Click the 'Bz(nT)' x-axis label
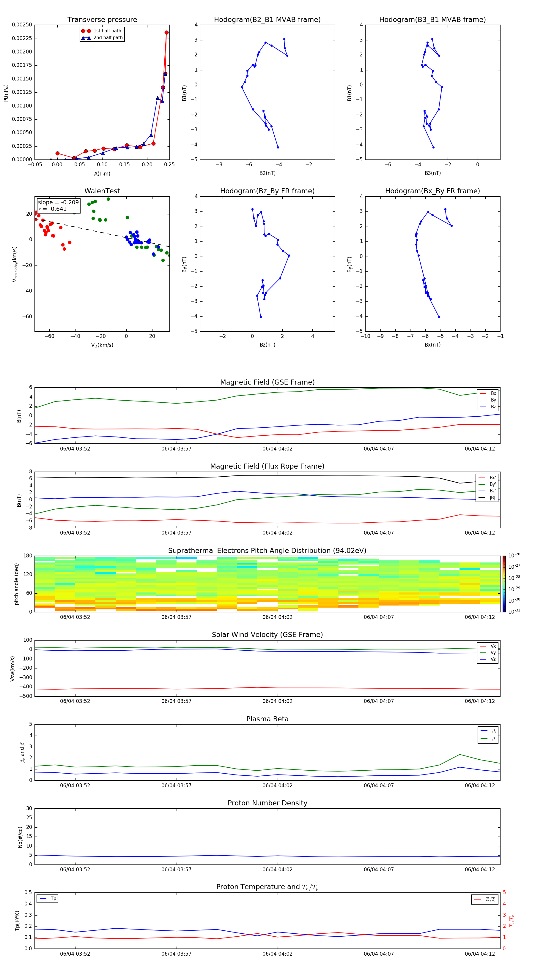535x980 pixels. tap(267, 345)
